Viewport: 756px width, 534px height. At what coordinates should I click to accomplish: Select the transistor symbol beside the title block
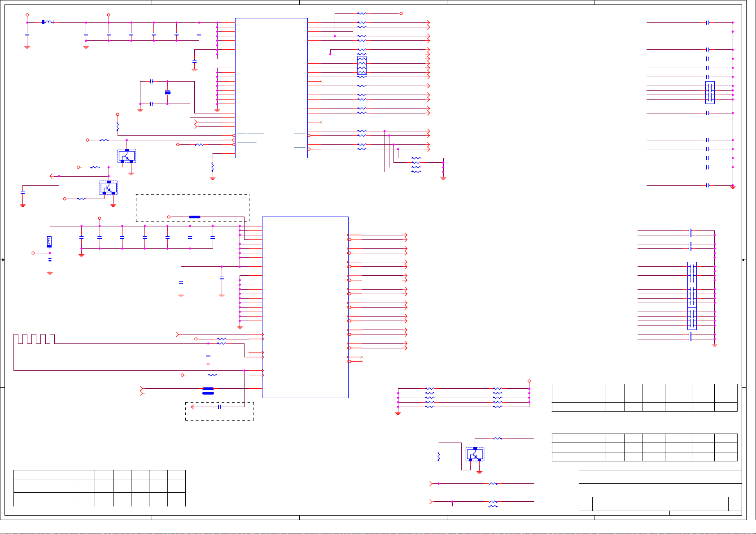click(x=475, y=454)
